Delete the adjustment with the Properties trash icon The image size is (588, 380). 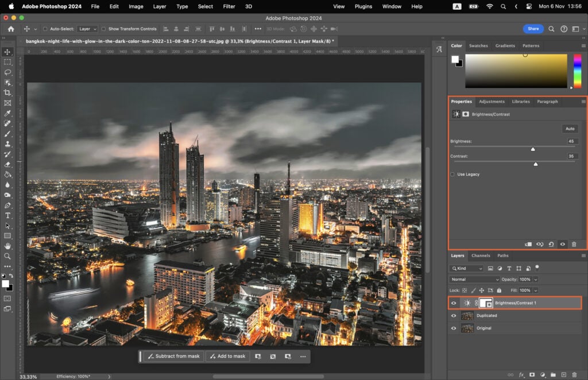tap(574, 244)
